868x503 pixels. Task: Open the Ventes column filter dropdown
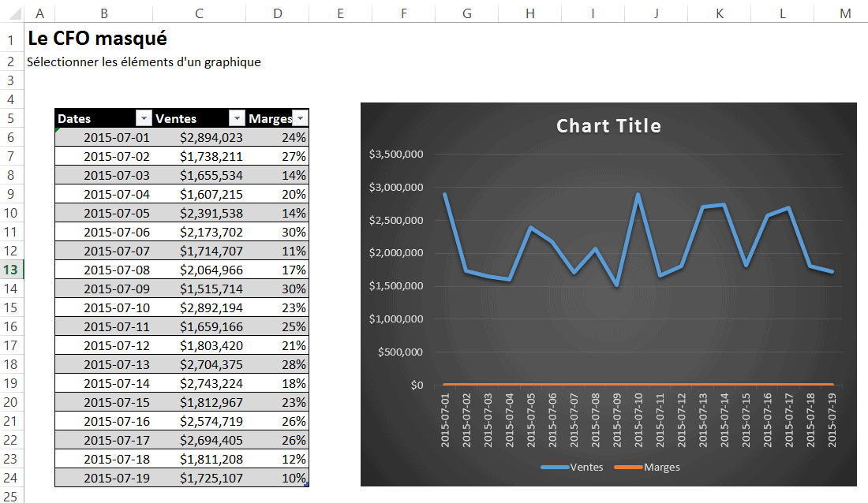tap(237, 118)
